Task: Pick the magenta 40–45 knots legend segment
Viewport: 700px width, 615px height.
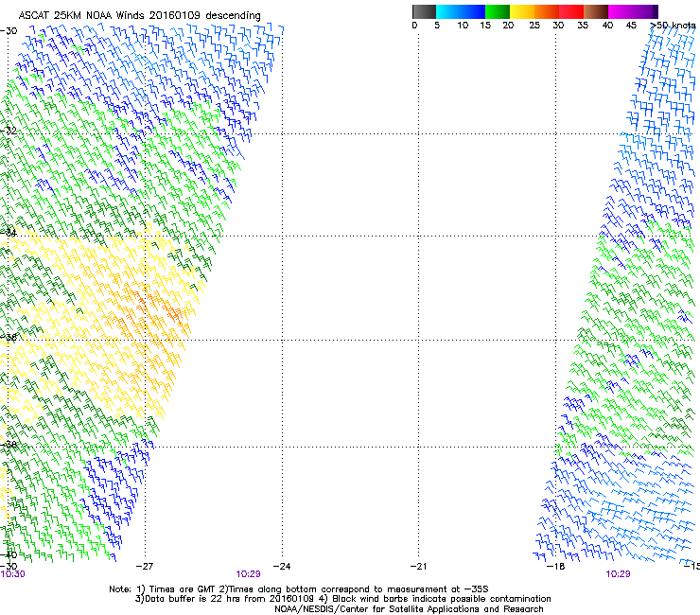Action: pyautogui.click(x=621, y=11)
